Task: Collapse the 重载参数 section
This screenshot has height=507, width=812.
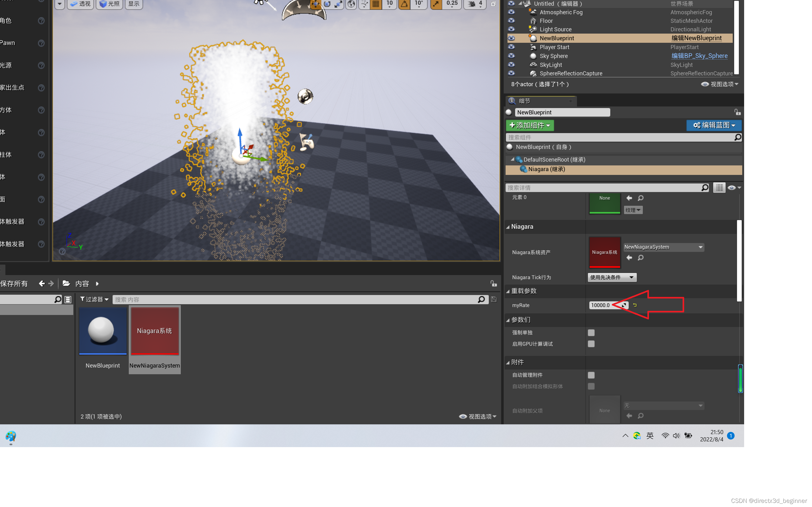Action: coord(508,291)
